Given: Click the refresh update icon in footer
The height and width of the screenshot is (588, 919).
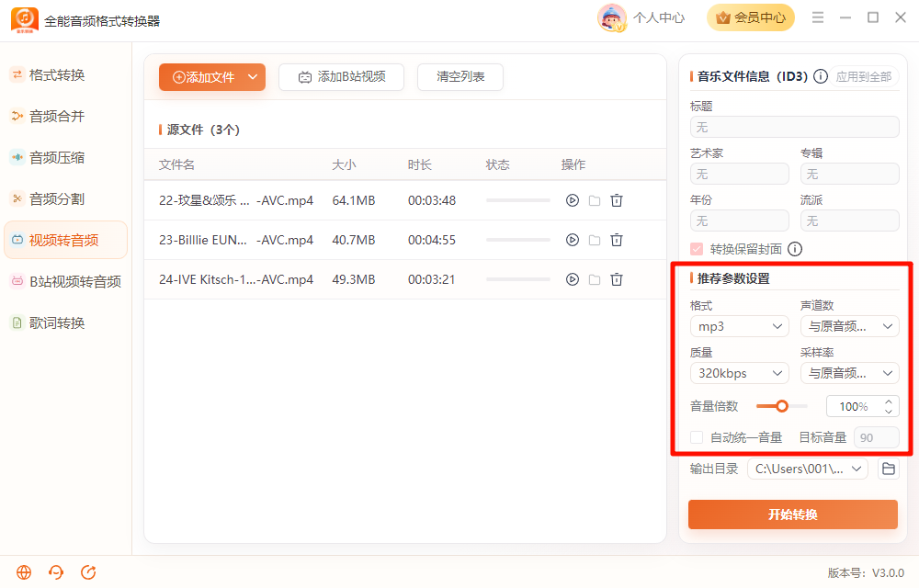Looking at the screenshot, I should pyautogui.click(x=88, y=572).
